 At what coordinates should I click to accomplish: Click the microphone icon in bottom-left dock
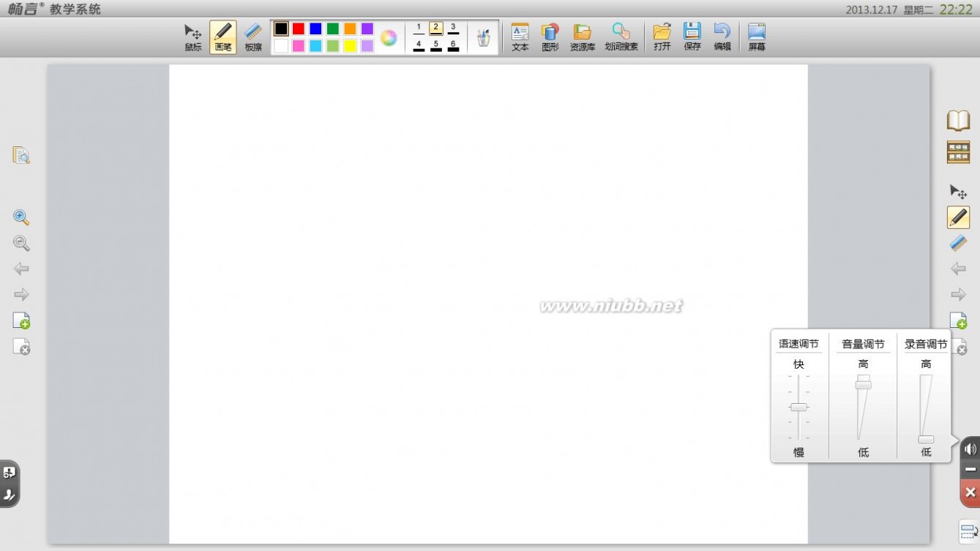[x=9, y=495]
